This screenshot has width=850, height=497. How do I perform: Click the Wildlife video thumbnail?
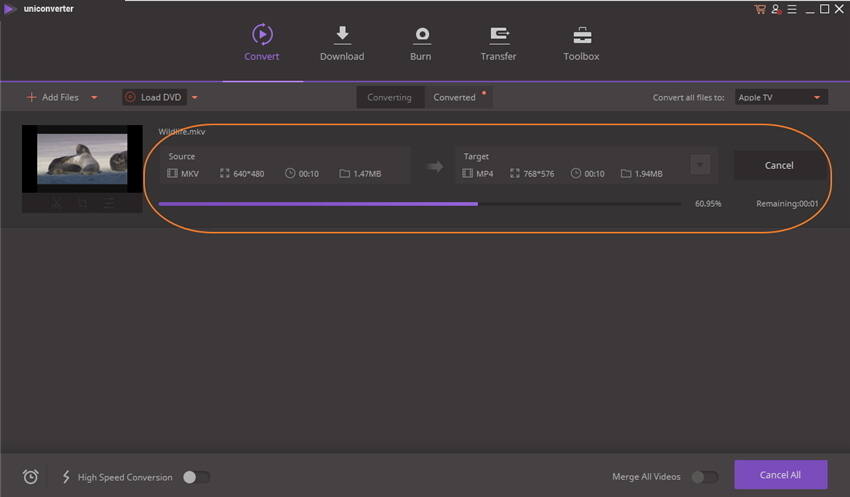click(x=82, y=159)
